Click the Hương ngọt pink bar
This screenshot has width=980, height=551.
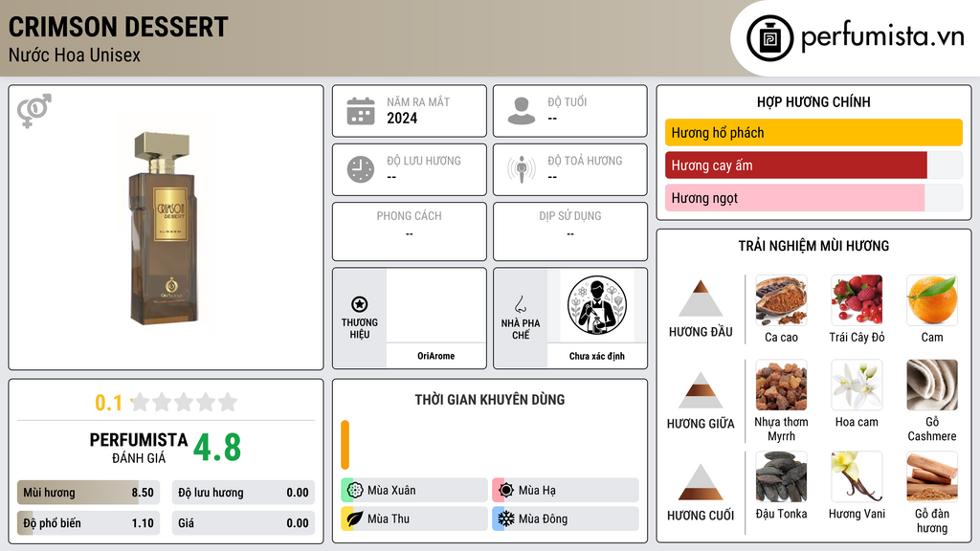[x=794, y=198]
